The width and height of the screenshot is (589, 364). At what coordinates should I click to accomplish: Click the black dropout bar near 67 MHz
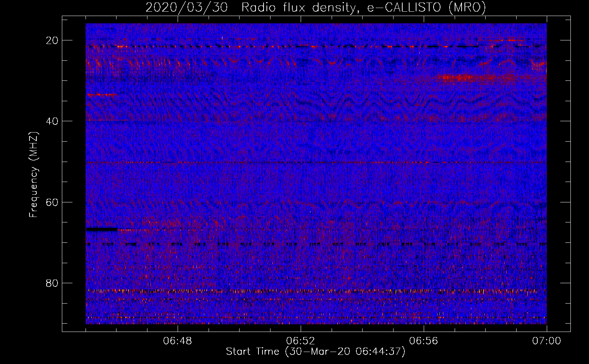102,229
